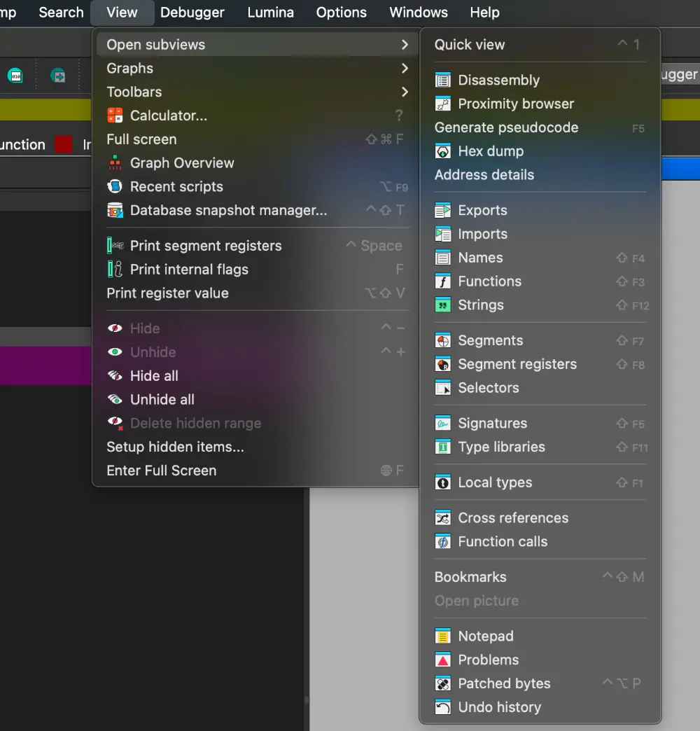Click Hide all eye icon

(x=115, y=376)
